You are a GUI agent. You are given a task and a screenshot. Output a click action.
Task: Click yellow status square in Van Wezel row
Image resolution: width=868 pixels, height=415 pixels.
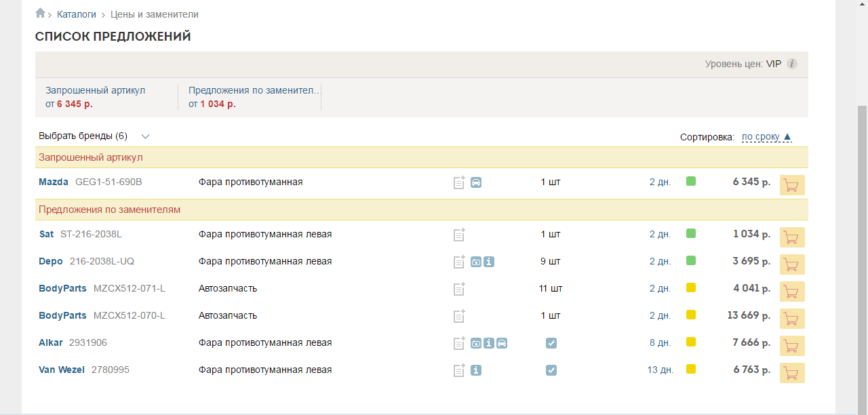point(691,369)
